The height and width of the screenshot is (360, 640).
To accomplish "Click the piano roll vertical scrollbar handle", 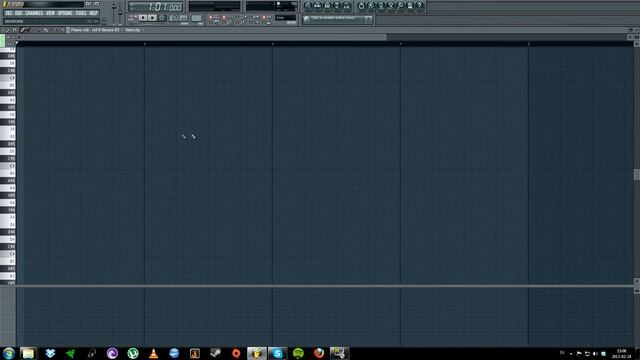I will tap(636, 175).
